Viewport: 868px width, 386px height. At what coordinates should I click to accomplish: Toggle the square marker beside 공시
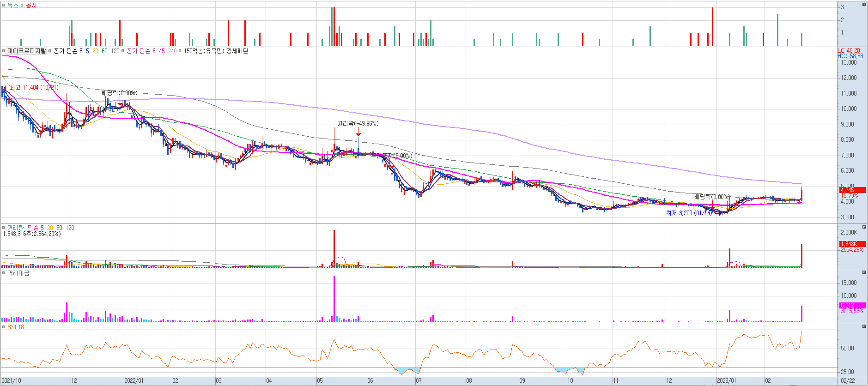click(x=22, y=5)
